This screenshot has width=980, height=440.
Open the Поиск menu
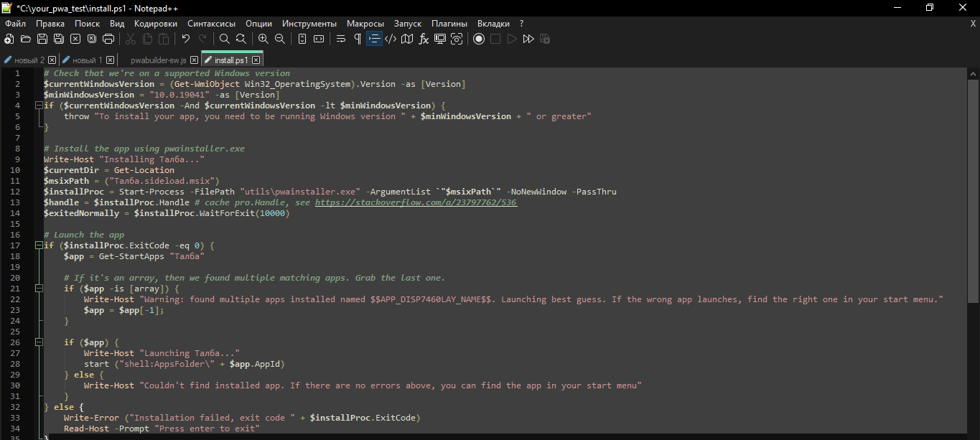[87, 24]
